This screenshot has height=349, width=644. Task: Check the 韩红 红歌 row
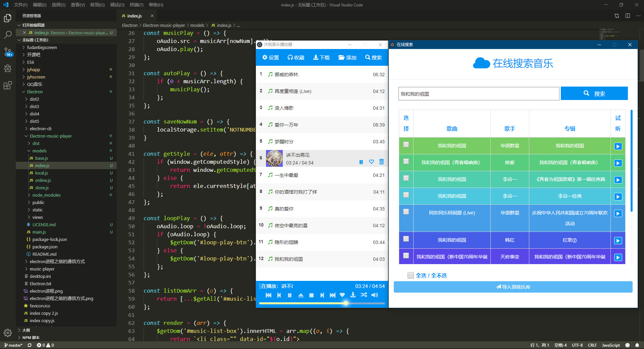(406, 239)
